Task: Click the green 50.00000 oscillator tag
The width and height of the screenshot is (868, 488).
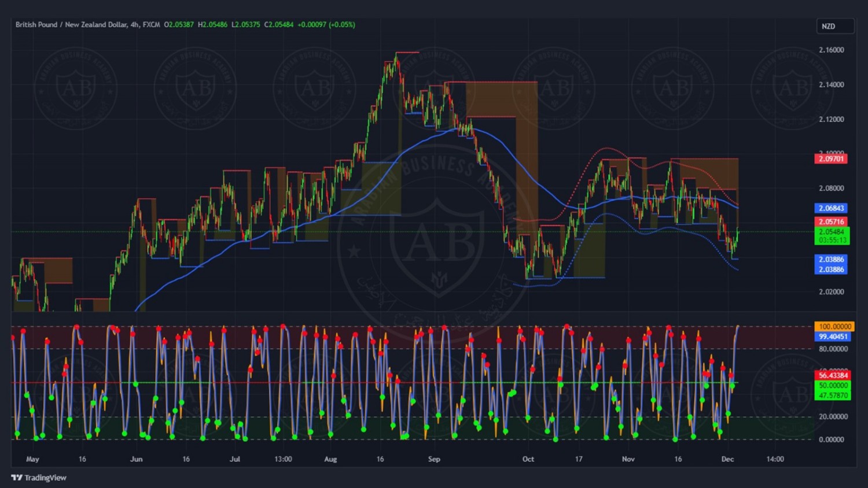Action: click(833, 386)
